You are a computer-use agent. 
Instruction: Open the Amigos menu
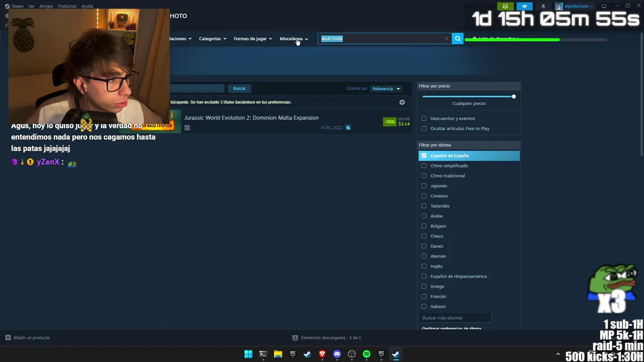pos(46,6)
